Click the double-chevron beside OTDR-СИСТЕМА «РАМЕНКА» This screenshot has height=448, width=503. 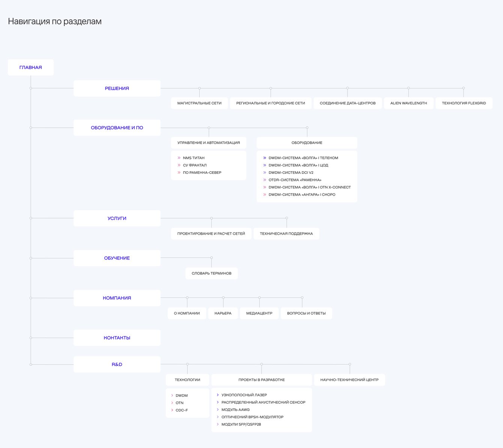tap(265, 180)
